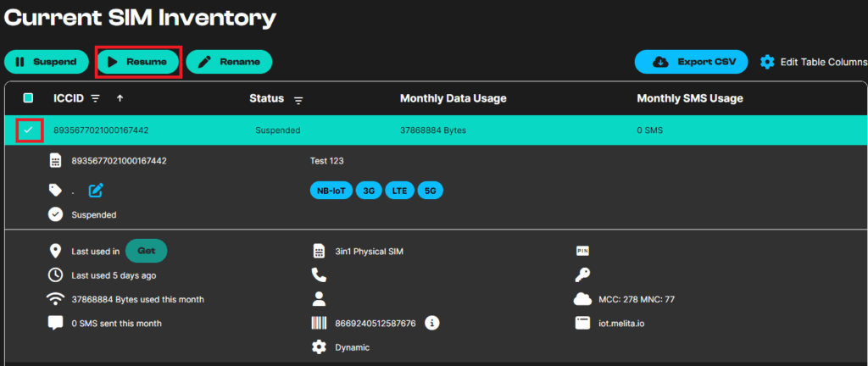Viewport: 868px width, 366px height.
Task: Click the edit tag pencil icon
Action: tap(96, 190)
